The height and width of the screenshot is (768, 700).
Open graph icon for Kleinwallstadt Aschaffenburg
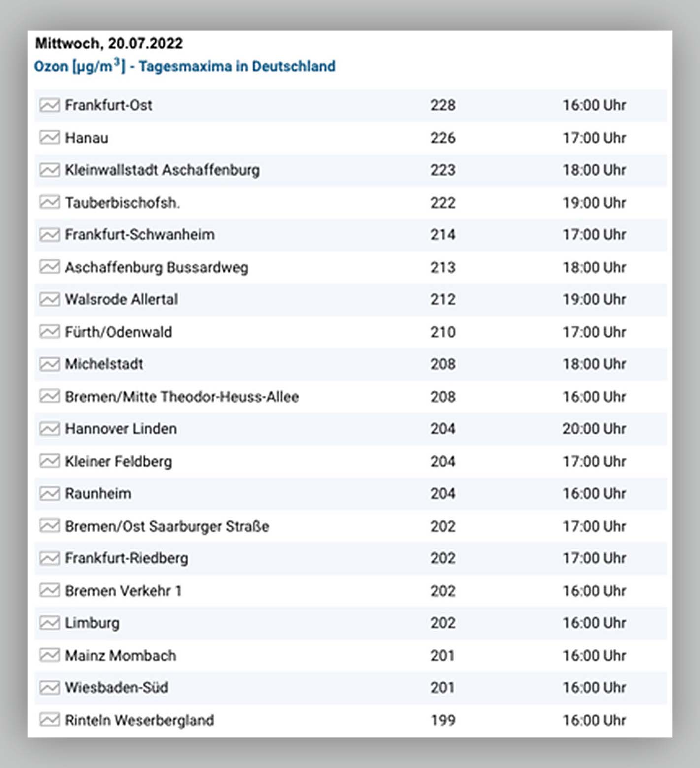pos(49,170)
